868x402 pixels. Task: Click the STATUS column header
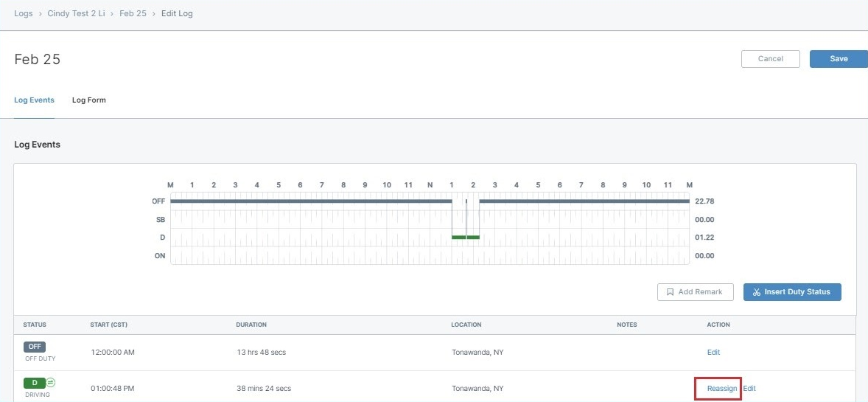tap(35, 325)
